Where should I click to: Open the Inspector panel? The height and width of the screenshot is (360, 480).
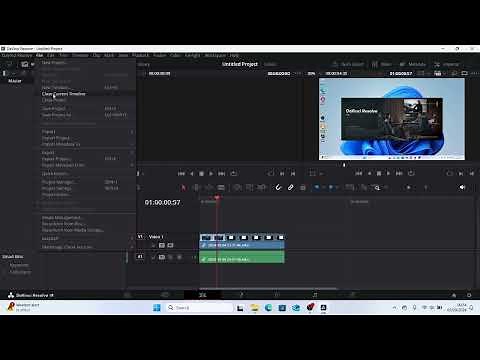click(x=447, y=64)
